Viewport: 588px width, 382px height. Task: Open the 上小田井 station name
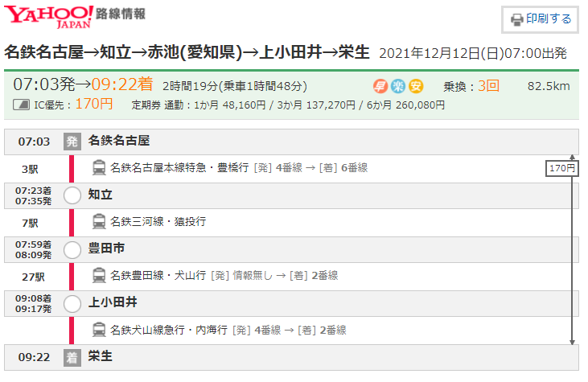pos(113,302)
